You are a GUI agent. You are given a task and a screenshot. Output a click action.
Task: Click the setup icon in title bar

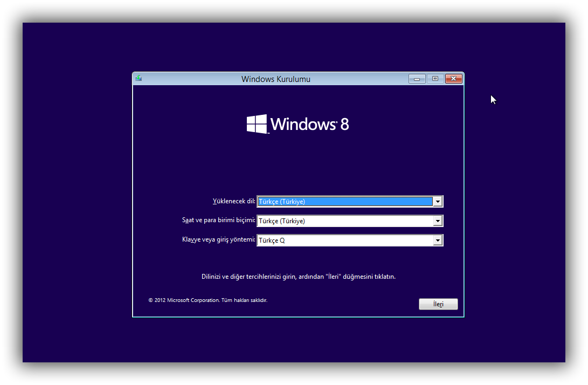(139, 79)
